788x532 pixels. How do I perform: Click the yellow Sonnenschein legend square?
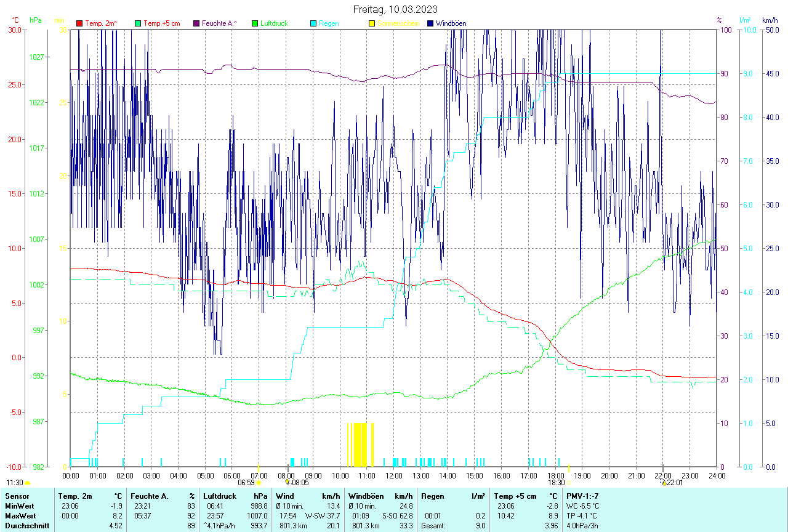pyautogui.click(x=372, y=23)
